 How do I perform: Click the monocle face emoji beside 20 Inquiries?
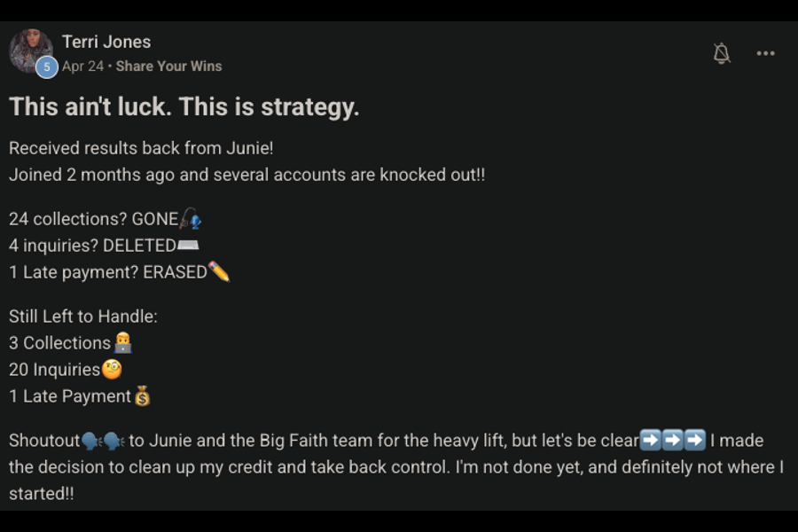click(x=112, y=369)
